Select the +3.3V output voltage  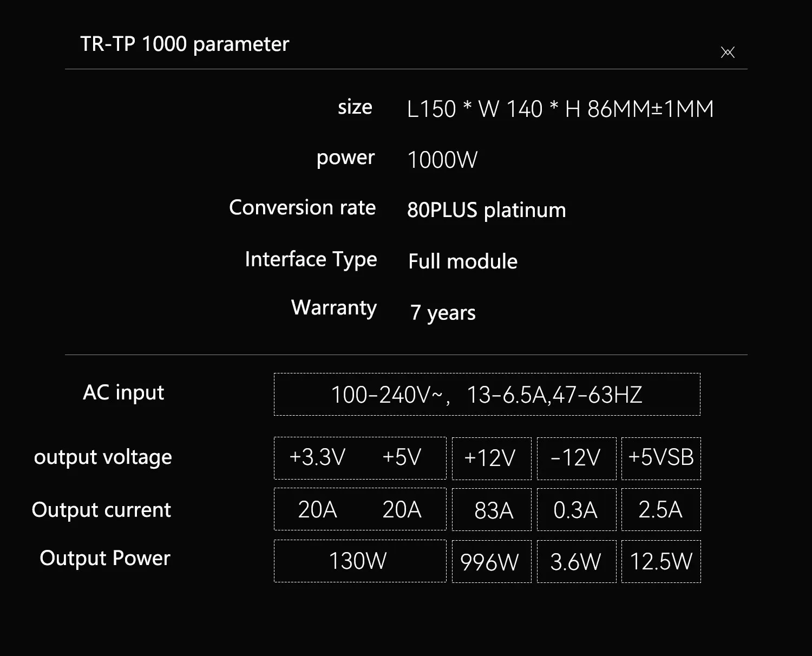coord(317,458)
